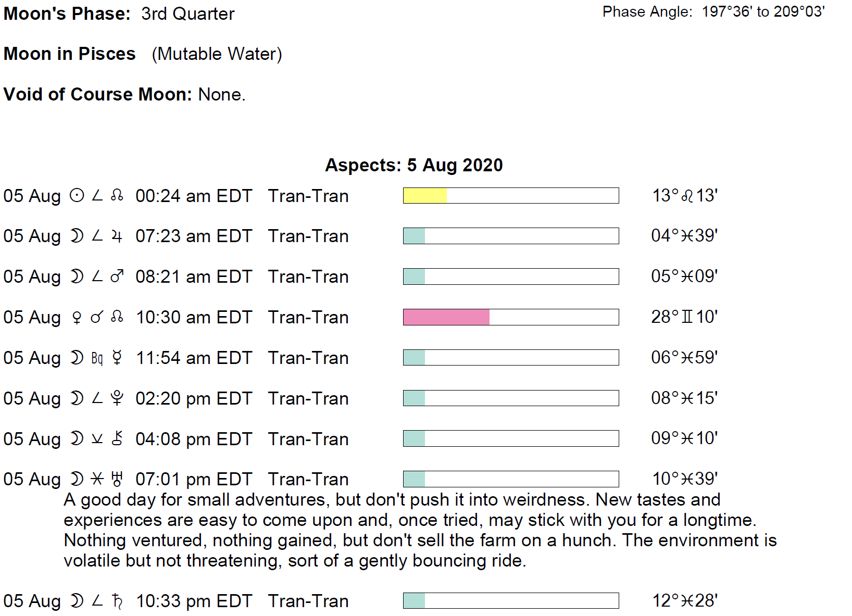
Task: Click the teal bar for 10:33 pm aspect
Action: click(414, 601)
